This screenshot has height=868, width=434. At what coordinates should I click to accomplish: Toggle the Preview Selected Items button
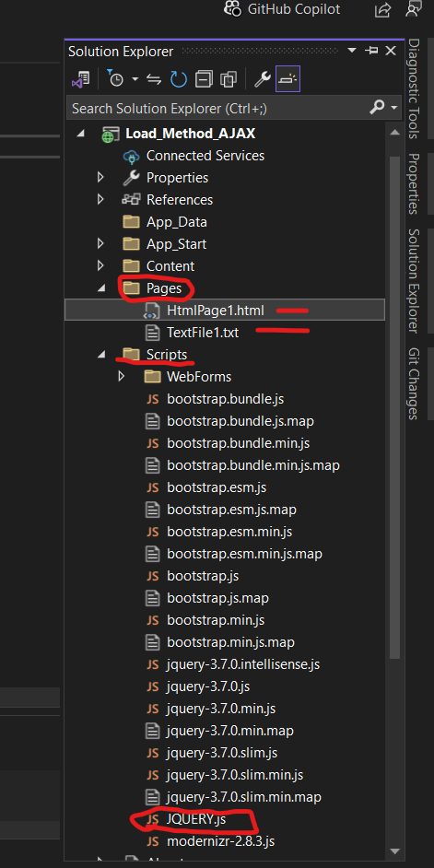287,79
